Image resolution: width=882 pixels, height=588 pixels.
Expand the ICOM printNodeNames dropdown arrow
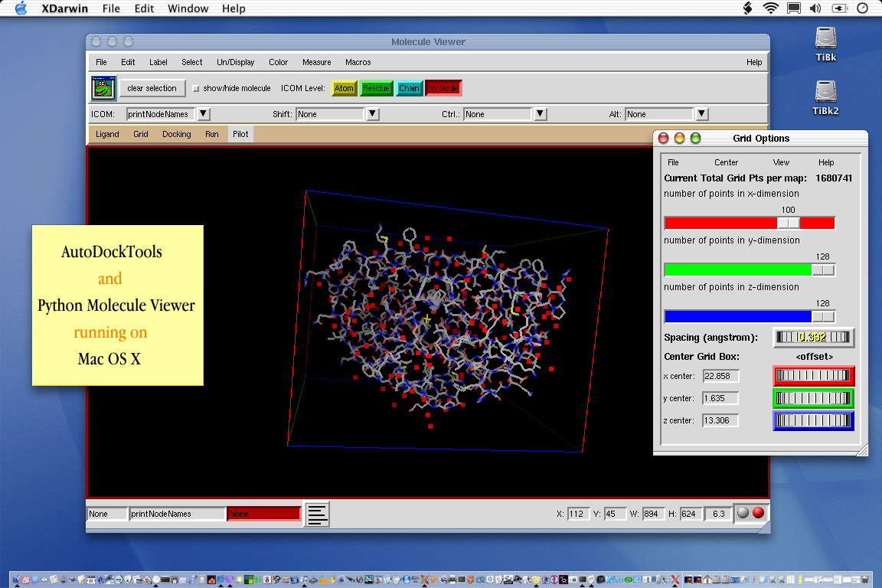click(x=204, y=114)
